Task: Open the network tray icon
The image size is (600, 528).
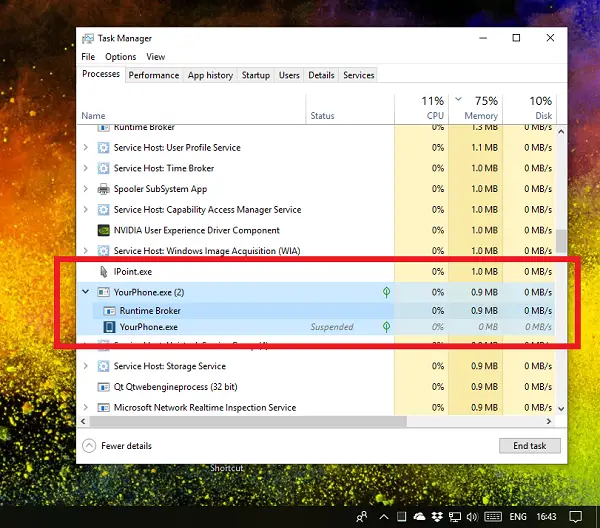Action: 455,517
